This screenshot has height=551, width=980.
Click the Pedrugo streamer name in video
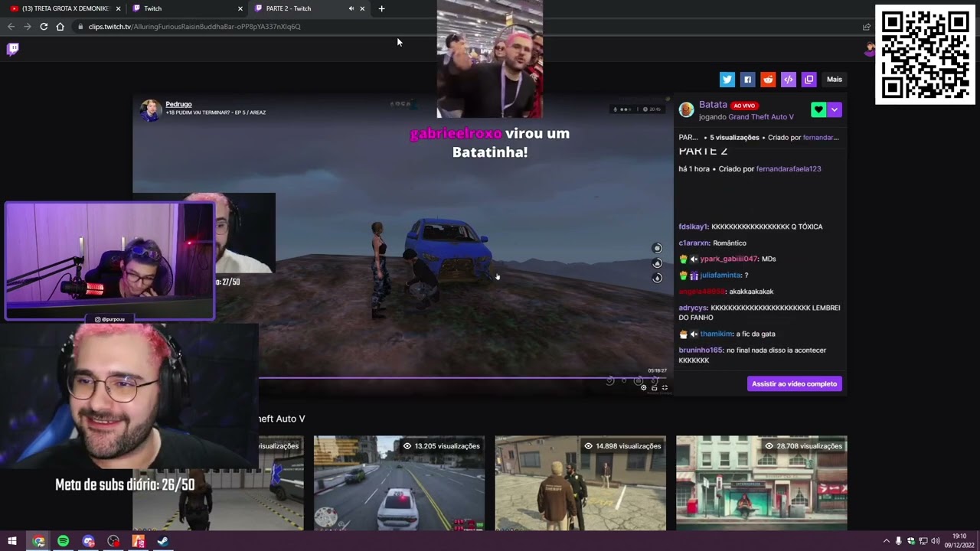point(178,104)
